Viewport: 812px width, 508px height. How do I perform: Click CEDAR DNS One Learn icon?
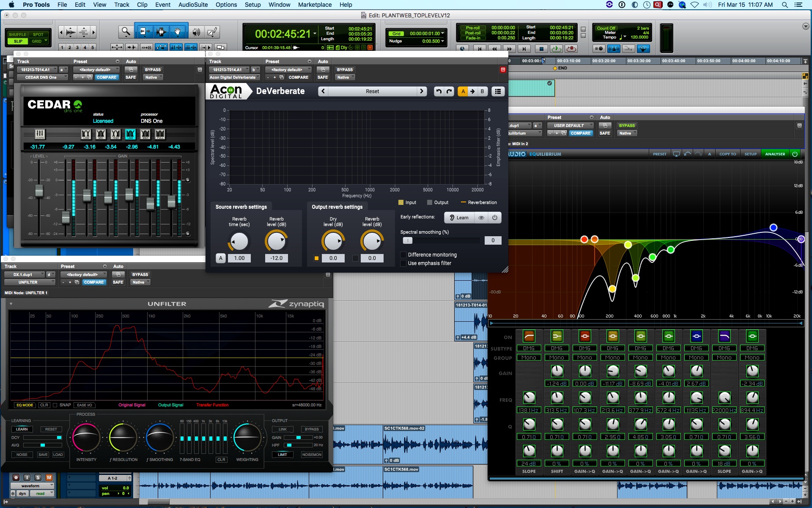pyautogui.click(x=39, y=134)
